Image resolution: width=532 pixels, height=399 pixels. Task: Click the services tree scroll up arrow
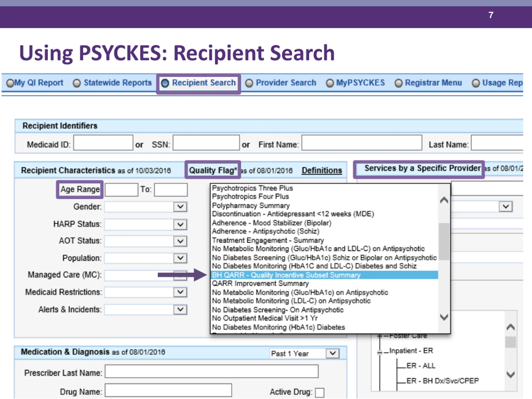[x=510, y=327]
